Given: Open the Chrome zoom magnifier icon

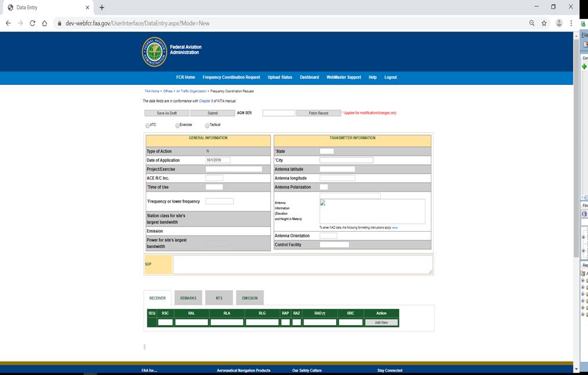Looking at the screenshot, I should tap(532, 23).
